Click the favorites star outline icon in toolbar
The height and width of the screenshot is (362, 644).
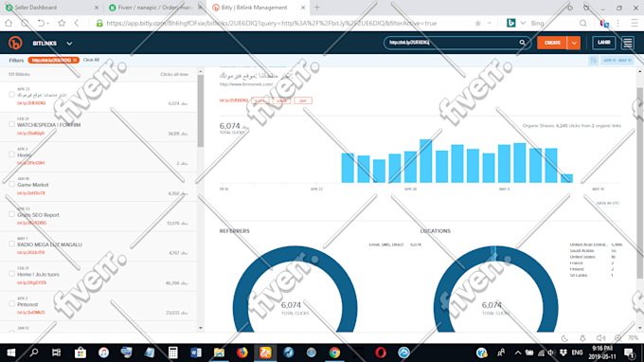(x=62, y=23)
